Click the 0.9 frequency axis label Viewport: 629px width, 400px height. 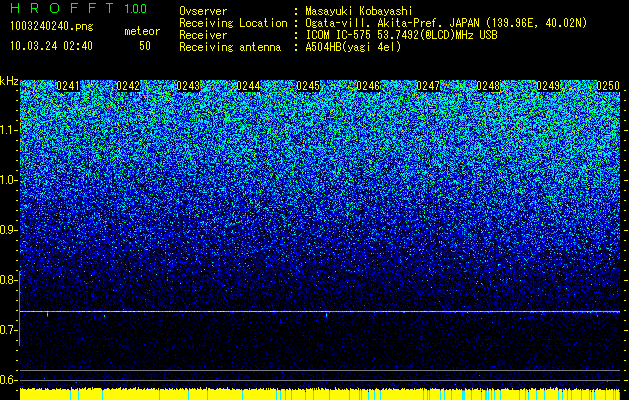8,230
